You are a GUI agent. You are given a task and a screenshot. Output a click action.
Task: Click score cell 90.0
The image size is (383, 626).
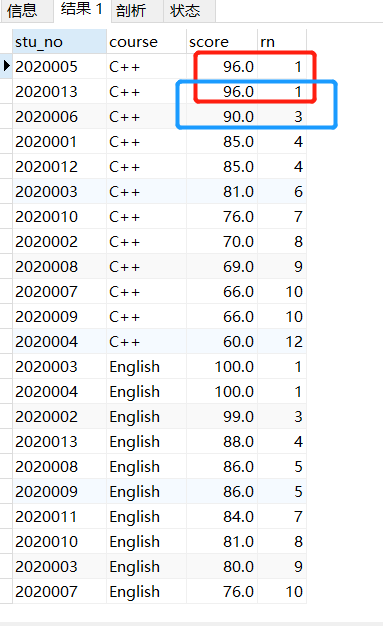(x=222, y=117)
